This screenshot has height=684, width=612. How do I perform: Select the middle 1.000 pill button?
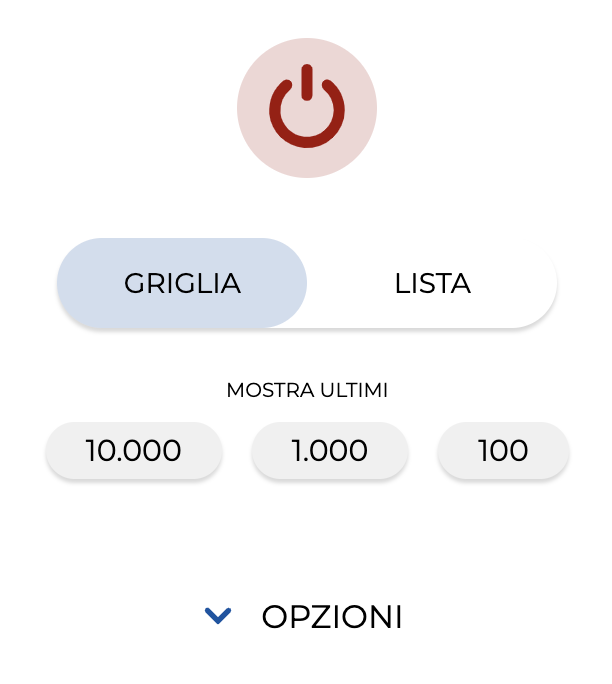click(x=330, y=450)
